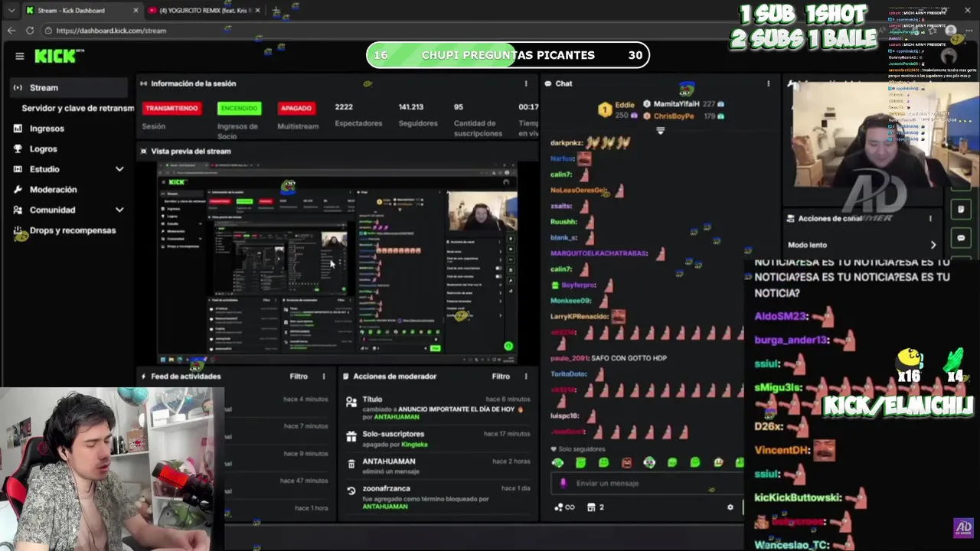Open Moderación in the sidebar
Viewport: 980px width, 551px height.
pos(53,189)
